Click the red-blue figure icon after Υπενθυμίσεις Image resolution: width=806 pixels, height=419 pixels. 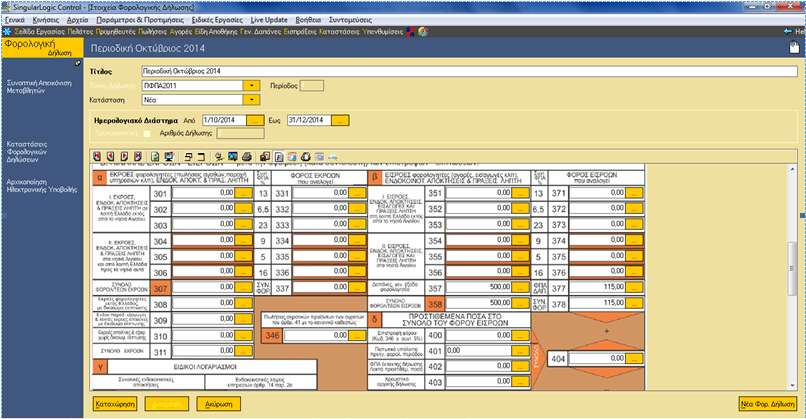tap(411, 32)
